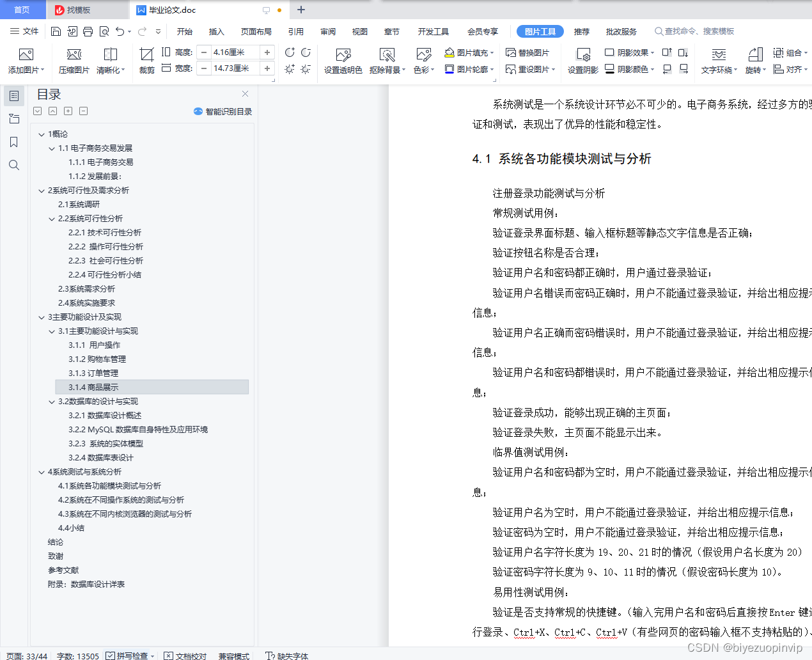This screenshot has width=812, height=660.
Task: Click collapse-all minus icon in 目录 pane
Action: point(84,111)
